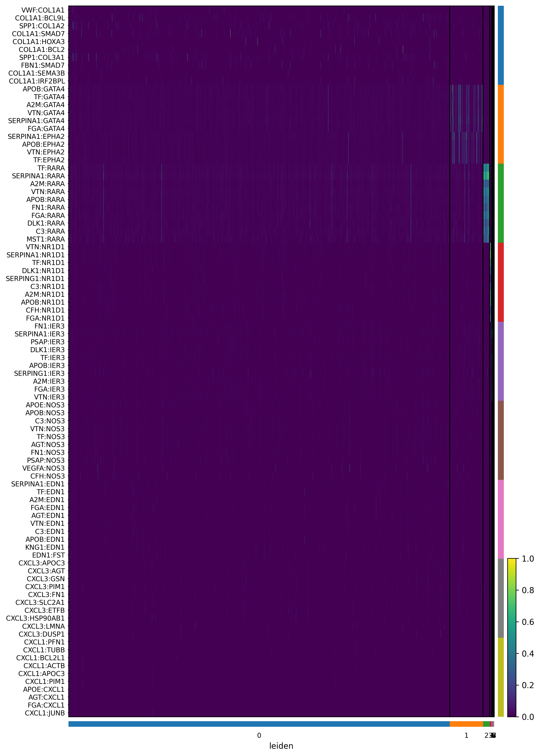Screen dimensions: 540x756
Task: Click the 1.0 colorbar tick label
Action: click(x=528, y=559)
